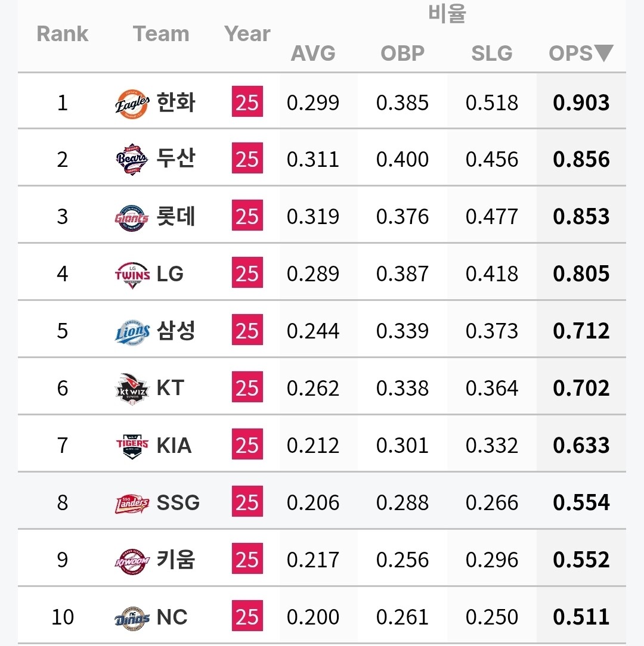
Task: Click the Year column header
Action: [x=247, y=34]
